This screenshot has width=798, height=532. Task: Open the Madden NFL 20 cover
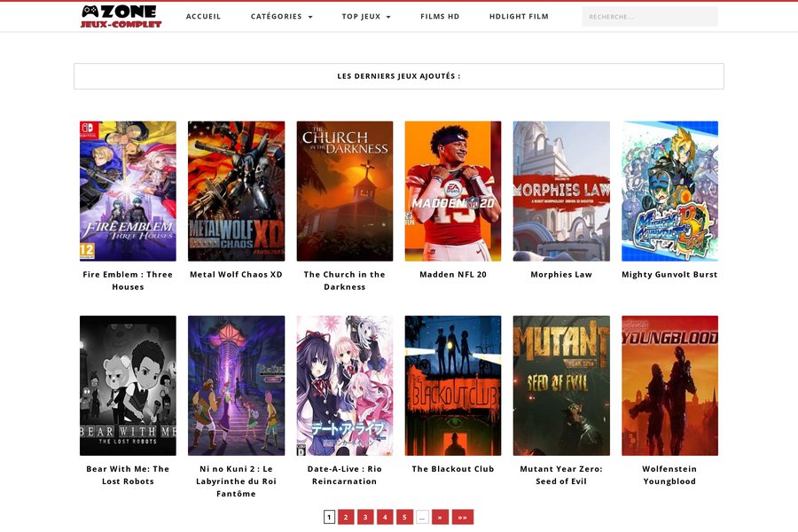[453, 191]
